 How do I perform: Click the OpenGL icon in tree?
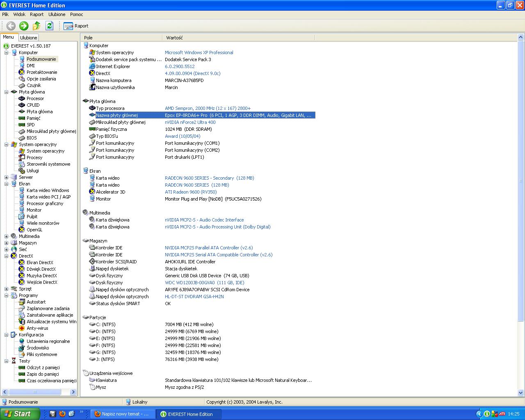pyautogui.click(x=22, y=230)
